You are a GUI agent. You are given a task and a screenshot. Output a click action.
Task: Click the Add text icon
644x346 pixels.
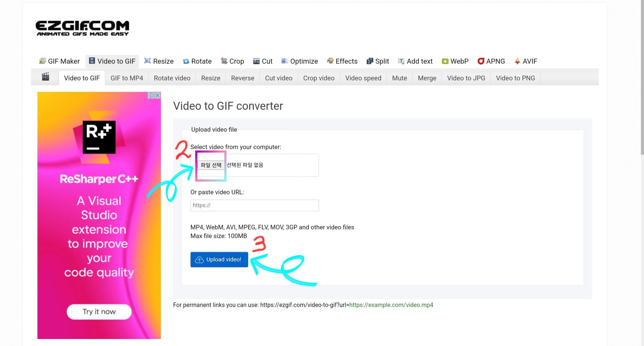401,61
